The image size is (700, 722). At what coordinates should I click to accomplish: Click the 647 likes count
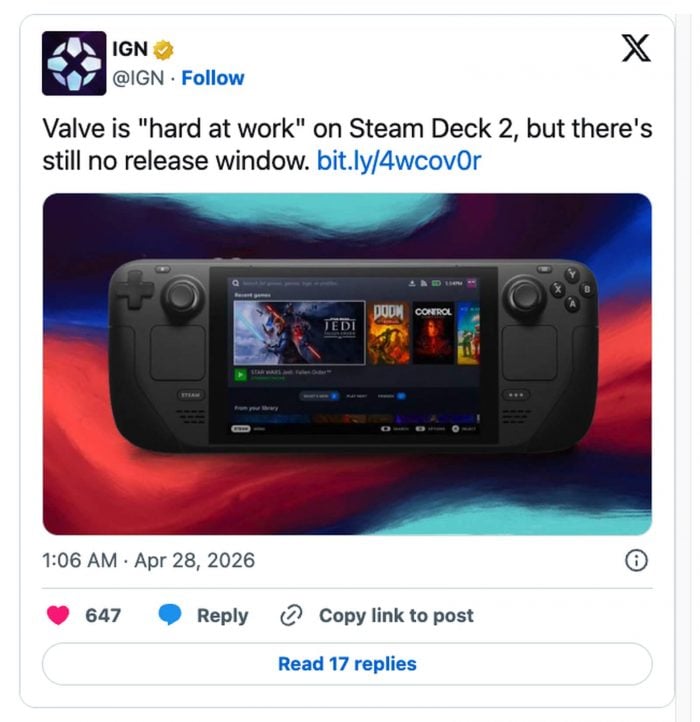pyautogui.click(x=103, y=615)
